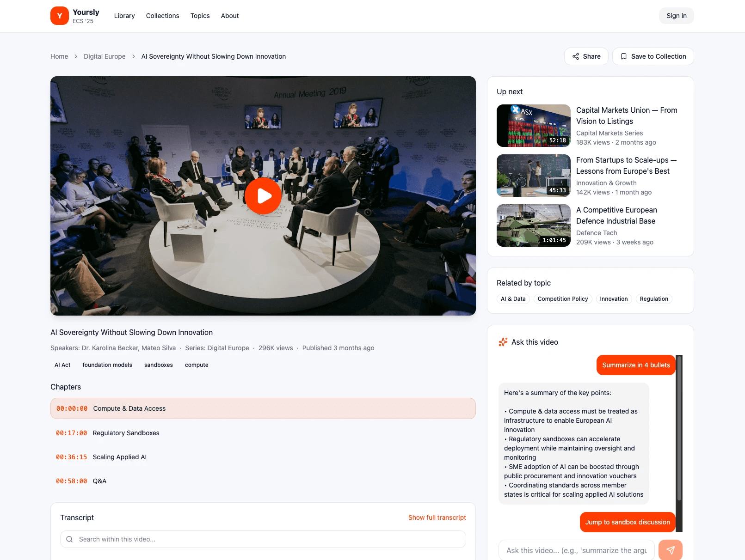Jump to the Scaling Applied AI chapter
Screen dimensions: 745x560
[263, 457]
